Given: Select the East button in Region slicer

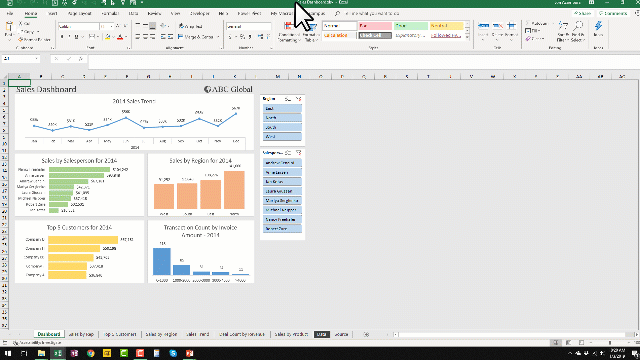Looking at the screenshot, I should [282, 109].
